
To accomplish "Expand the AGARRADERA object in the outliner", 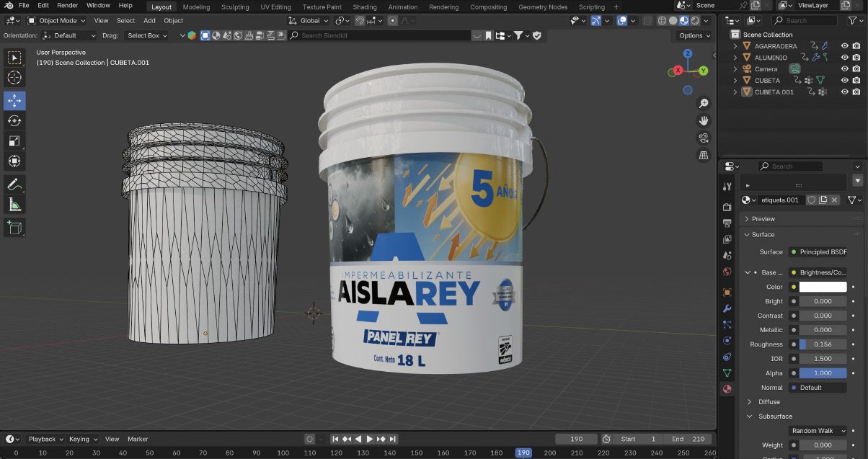I will pyautogui.click(x=735, y=46).
